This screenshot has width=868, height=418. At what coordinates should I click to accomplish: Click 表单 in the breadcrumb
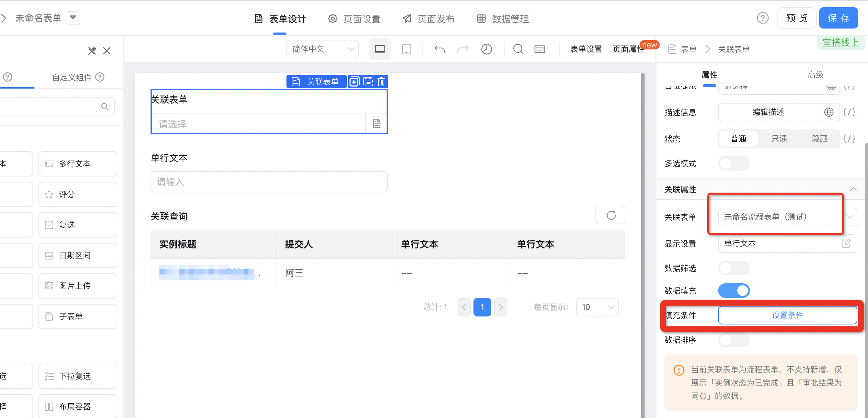tap(688, 49)
